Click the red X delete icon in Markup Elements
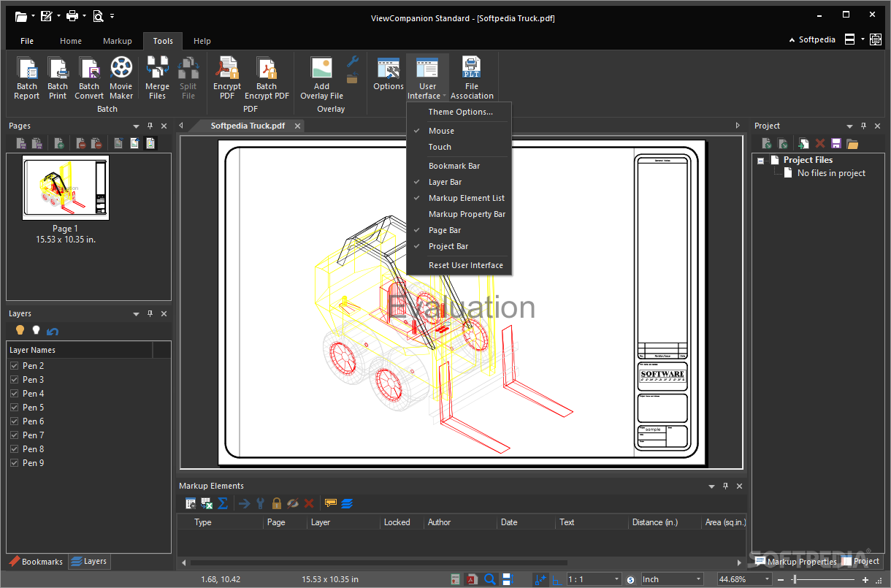Viewport: 891px width, 588px height. [309, 503]
